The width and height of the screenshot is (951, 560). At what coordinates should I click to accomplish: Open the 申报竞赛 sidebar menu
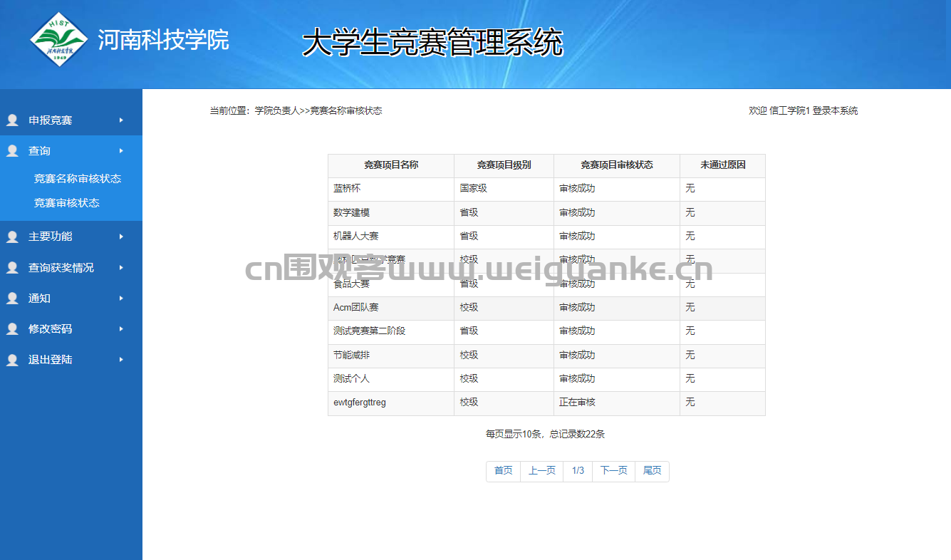71,120
